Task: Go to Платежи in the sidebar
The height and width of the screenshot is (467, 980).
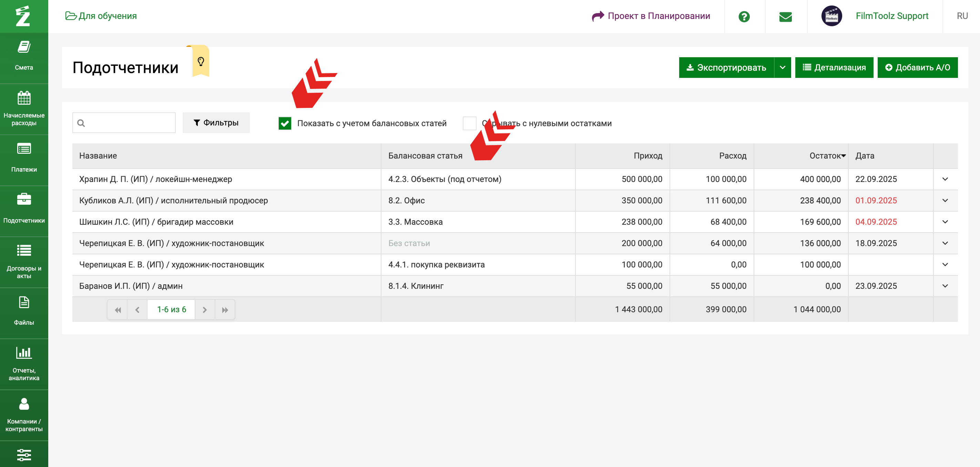Action: click(23, 158)
